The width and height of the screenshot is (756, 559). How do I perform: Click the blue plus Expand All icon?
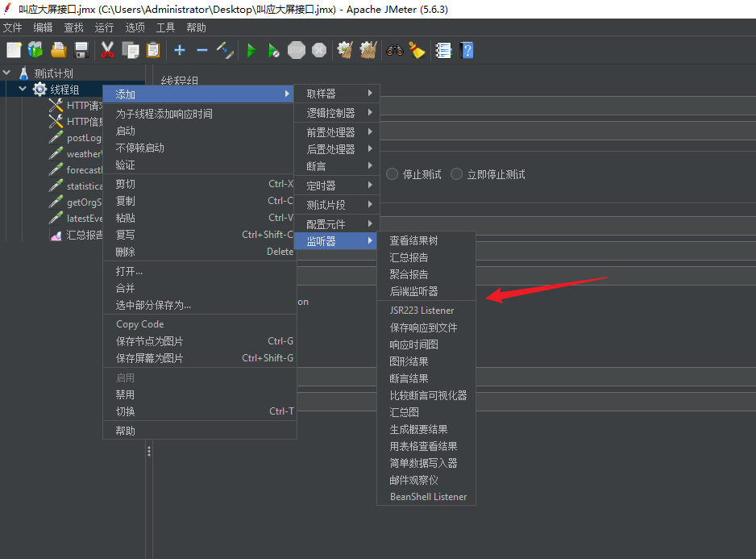180,50
